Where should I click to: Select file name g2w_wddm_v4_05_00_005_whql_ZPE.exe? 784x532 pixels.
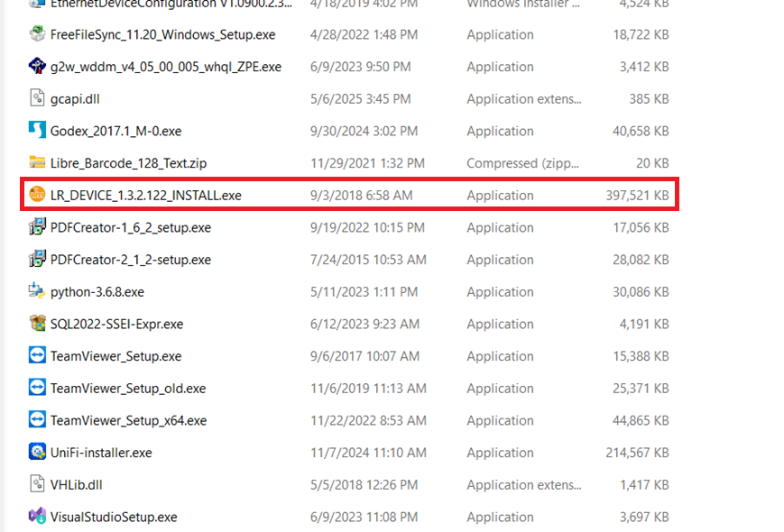(165, 67)
